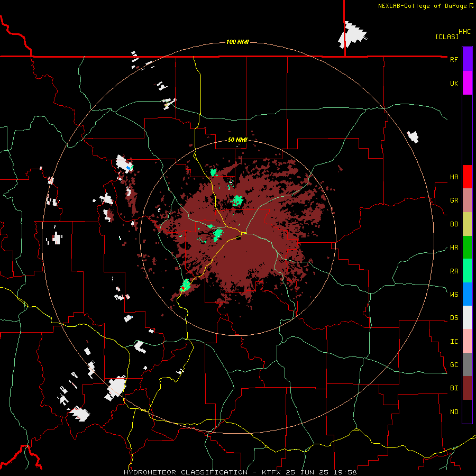This screenshot has height=476, width=476.
Task: Click the ND black legend swatch
Action: [x=467, y=411]
